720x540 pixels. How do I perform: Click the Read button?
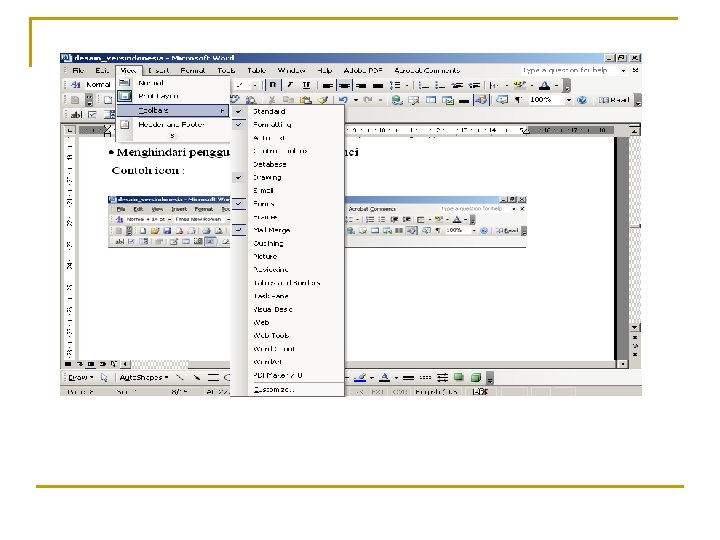tap(614, 100)
